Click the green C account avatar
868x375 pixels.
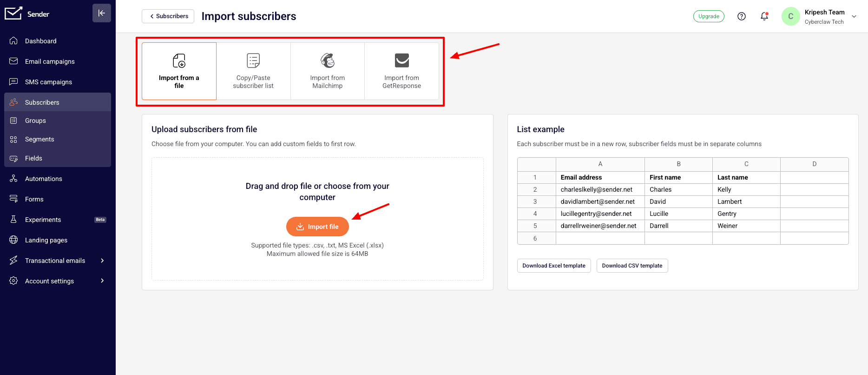(x=791, y=16)
